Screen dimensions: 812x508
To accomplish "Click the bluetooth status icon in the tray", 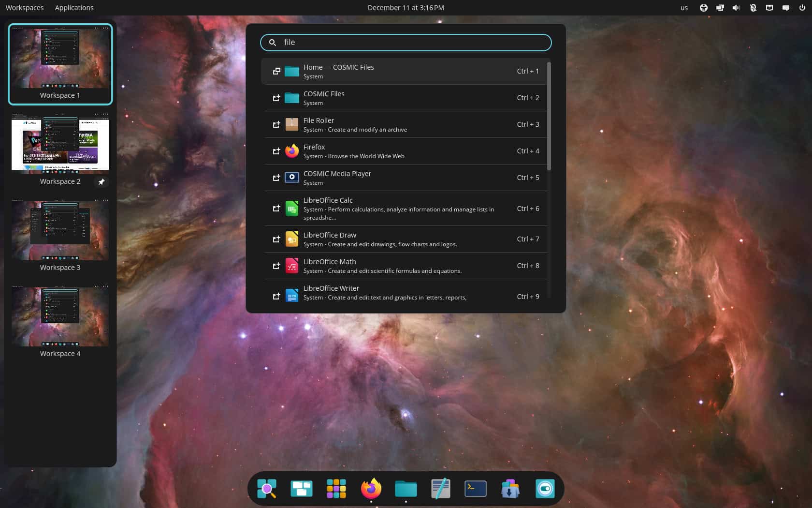I will 753,7.
